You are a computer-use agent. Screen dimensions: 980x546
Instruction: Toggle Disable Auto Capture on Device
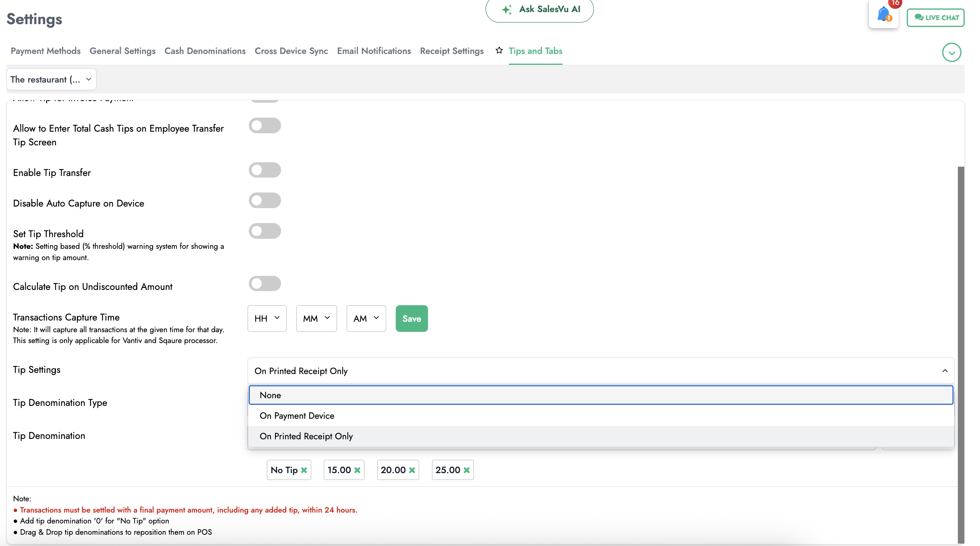pos(265,201)
